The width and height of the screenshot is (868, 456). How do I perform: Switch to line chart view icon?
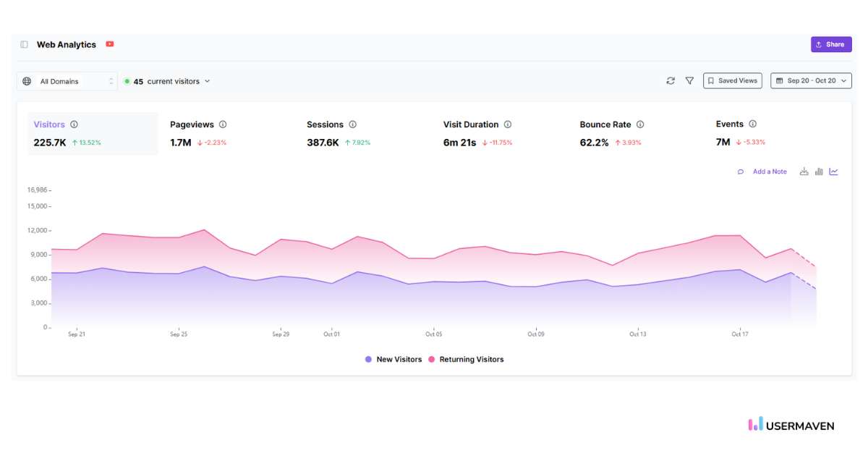click(x=834, y=172)
